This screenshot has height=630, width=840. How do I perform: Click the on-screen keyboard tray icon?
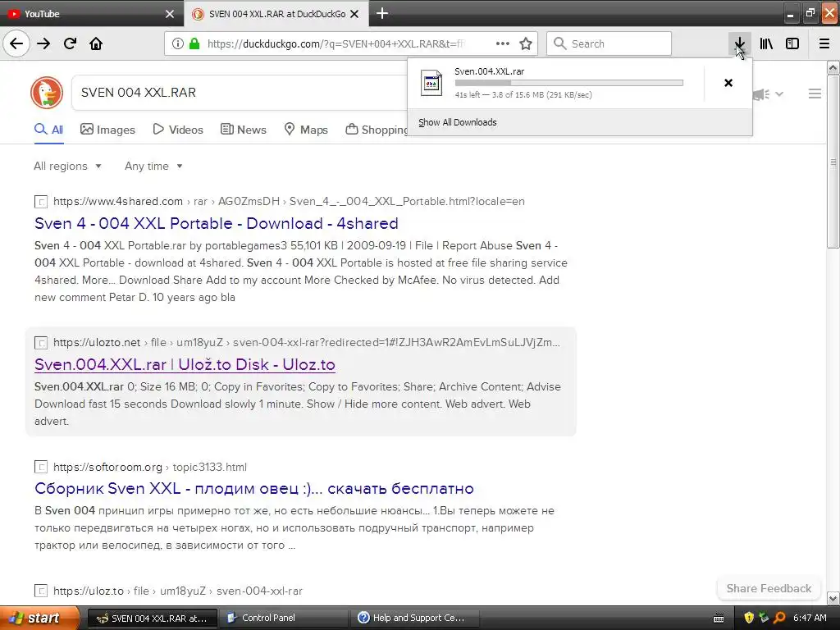719,619
